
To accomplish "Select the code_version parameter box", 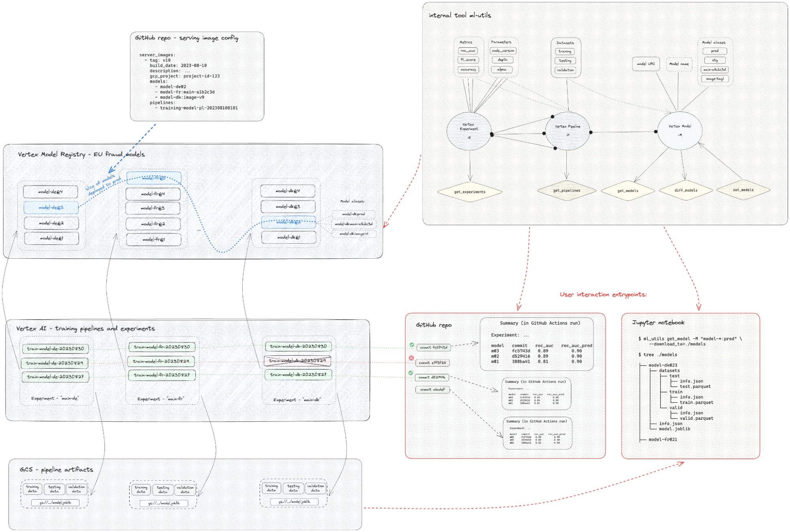I will click(x=503, y=51).
